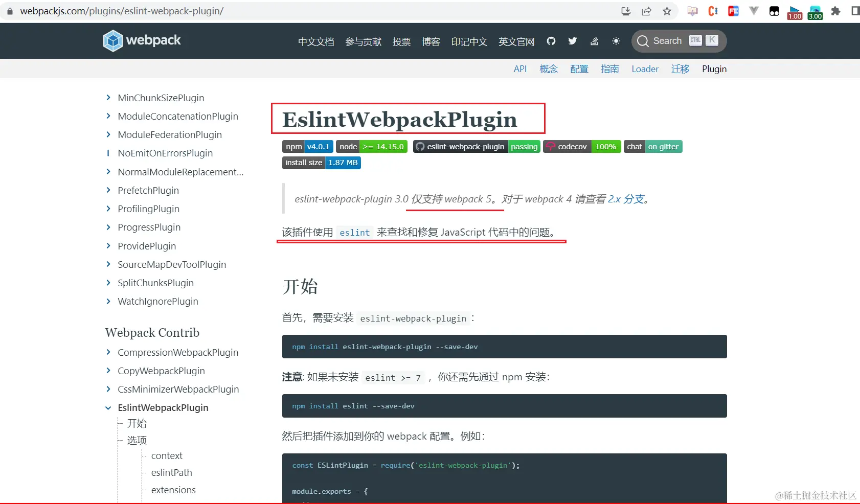This screenshot has width=860, height=504.
Task: Open the Stack Overflow icon in header
Action: (x=594, y=41)
